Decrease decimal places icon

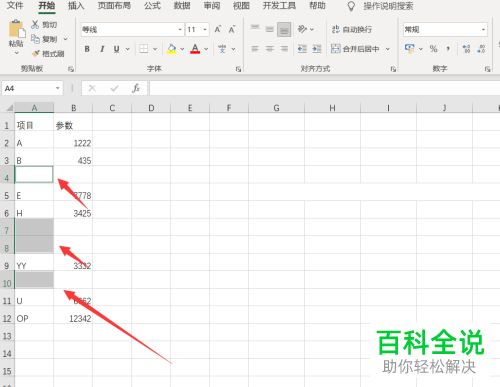[481, 49]
